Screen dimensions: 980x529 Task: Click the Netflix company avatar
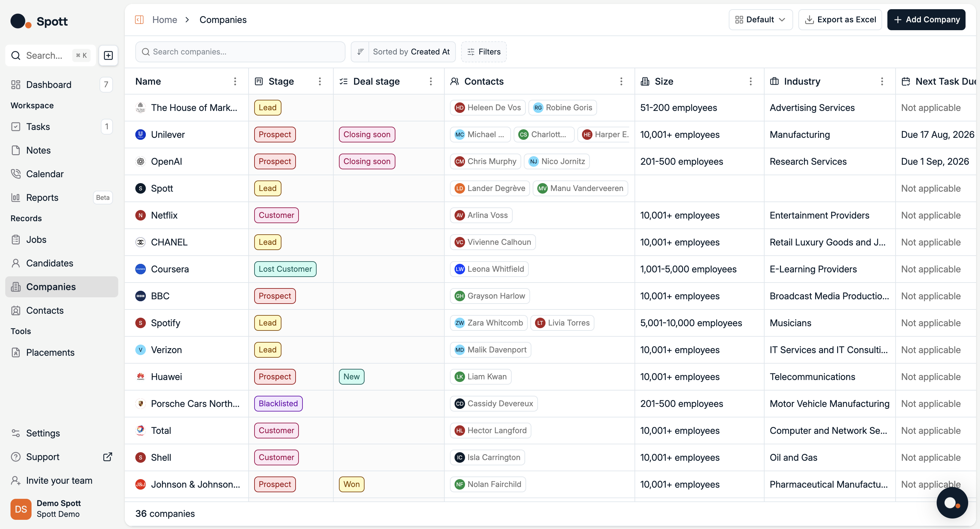[140, 216]
